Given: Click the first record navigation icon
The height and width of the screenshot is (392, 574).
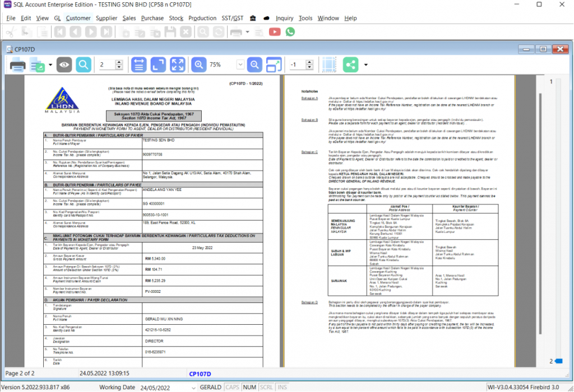Looking at the screenshot, I should click(x=60, y=32).
